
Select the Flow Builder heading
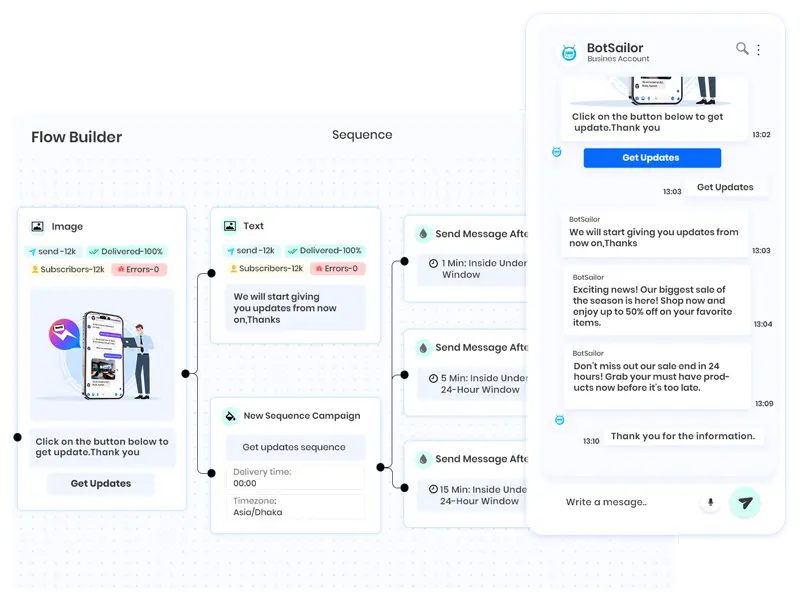coord(76,138)
